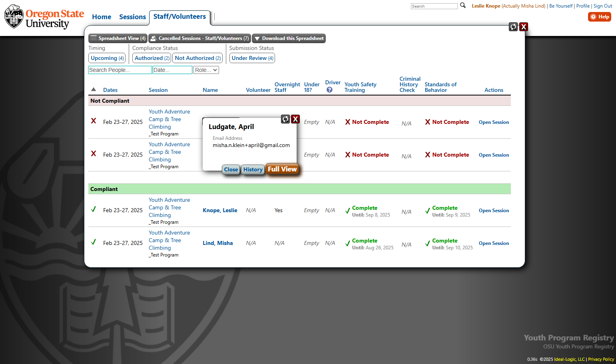Expand Download this Spreadsheet menu
Viewport: 616px width, 364px height.
pos(289,38)
